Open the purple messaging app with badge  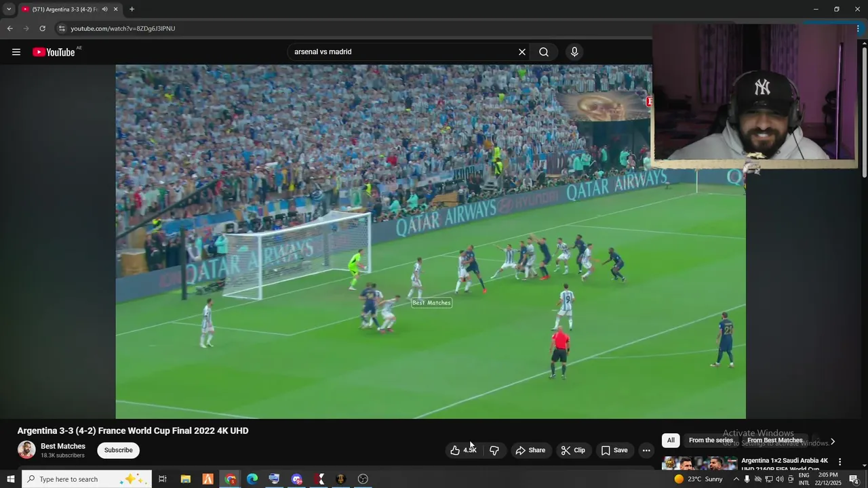point(296,479)
